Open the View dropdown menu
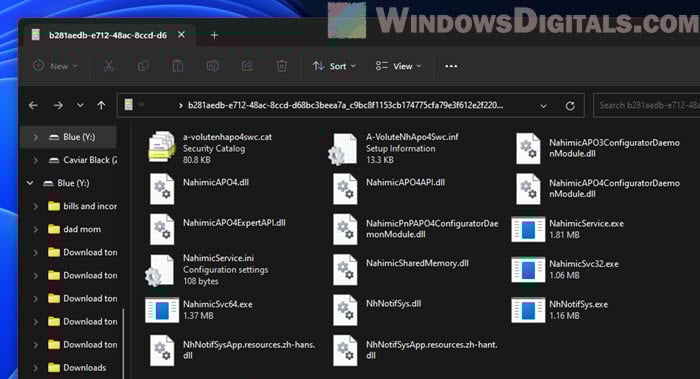Image resolution: width=700 pixels, height=379 pixels. [399, 66]
